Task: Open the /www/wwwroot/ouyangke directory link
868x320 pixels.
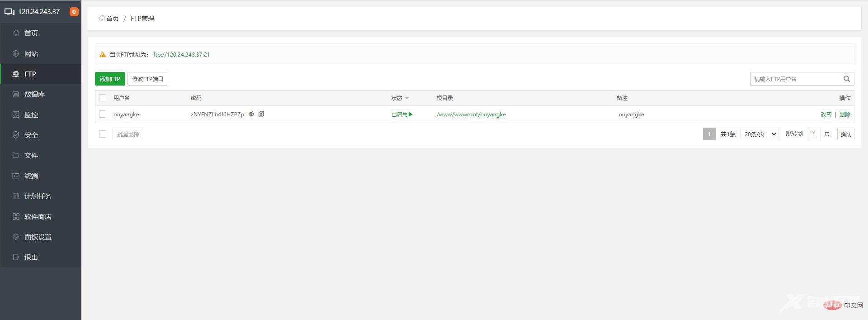Action: pos(471,115)
